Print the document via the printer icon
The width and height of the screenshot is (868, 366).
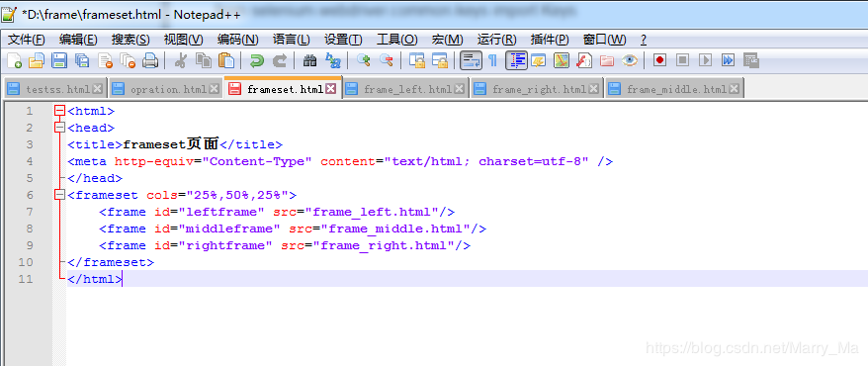pyautogui.click(x=150, y=60)
